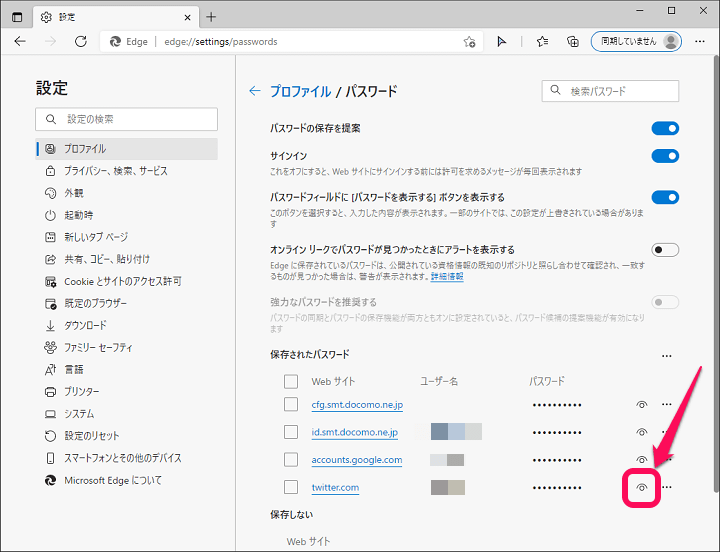Image resolution: width=720 pixels, height=552 pixels.
Task: Check the accounts.google.com row checkbox
Action: [x=291, y=459]
